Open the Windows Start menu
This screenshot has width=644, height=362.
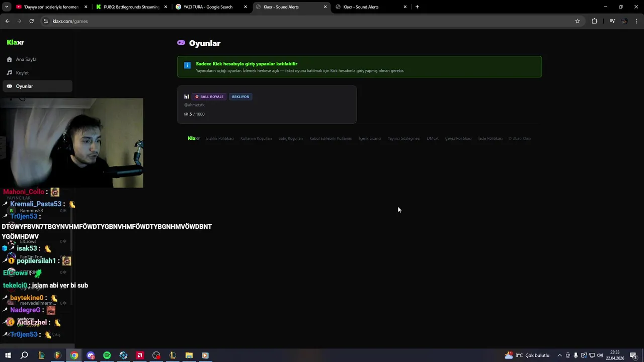[8, 355]
